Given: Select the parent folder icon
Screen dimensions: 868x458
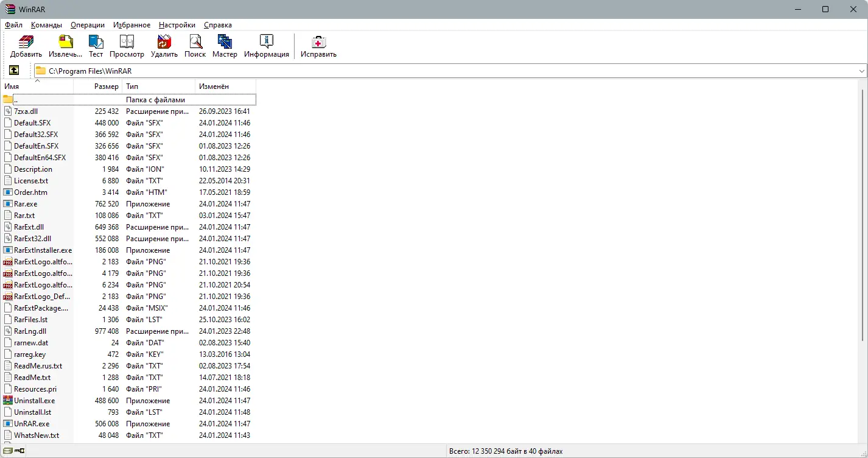Looking at the screenshot, I should coord(8,99).
